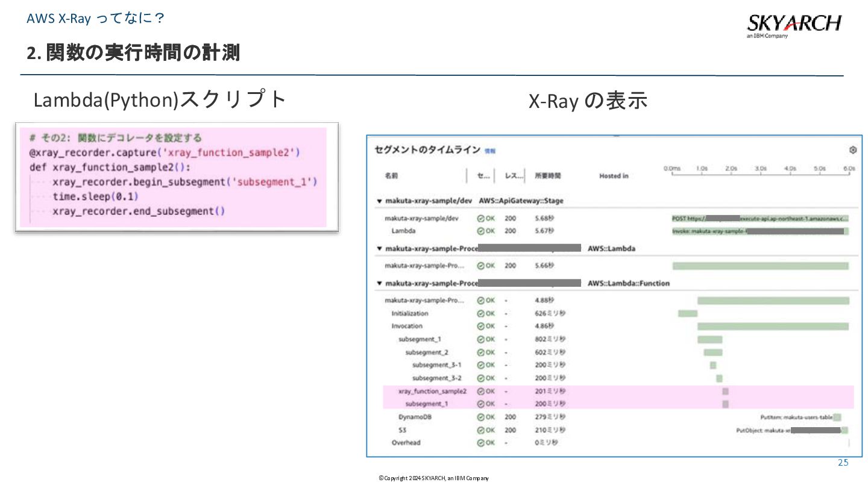Collapse the makuta-xray-sample/dev AWS::ApiGateway::Stage group
Image resolution: width=868 pixels, height=488 pixels.
pyautogui.click(x=379, y=201)
